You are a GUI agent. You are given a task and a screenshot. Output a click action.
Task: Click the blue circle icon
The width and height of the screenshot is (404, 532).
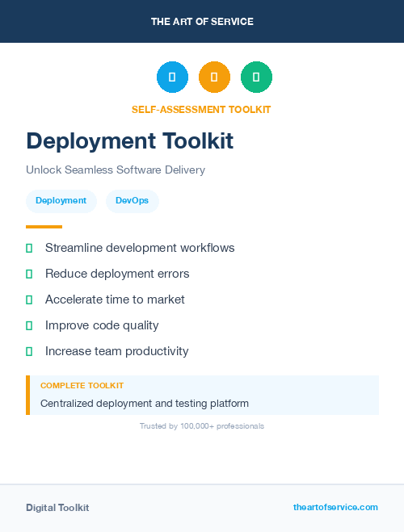pyautogui.click(x=172, y=77)
